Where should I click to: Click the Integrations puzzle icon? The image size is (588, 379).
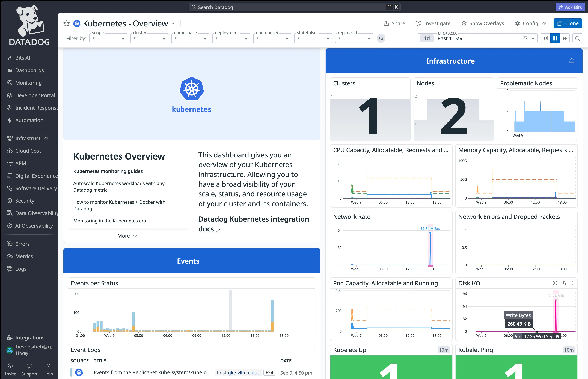(x=10, y=338)
